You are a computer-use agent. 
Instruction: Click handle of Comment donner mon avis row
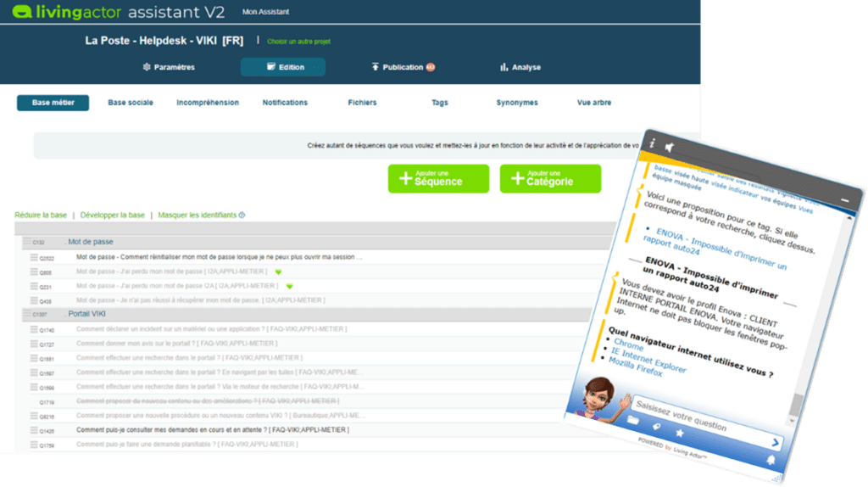[34, 344]
